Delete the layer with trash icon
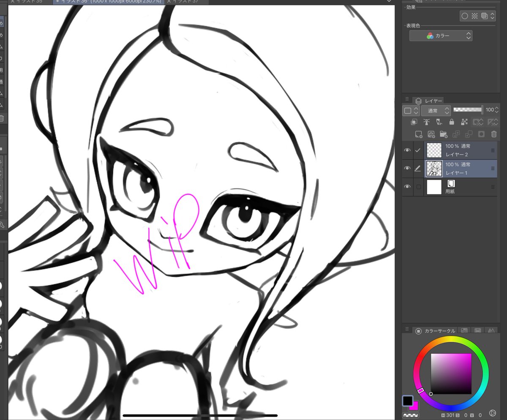 click(493, 134)
